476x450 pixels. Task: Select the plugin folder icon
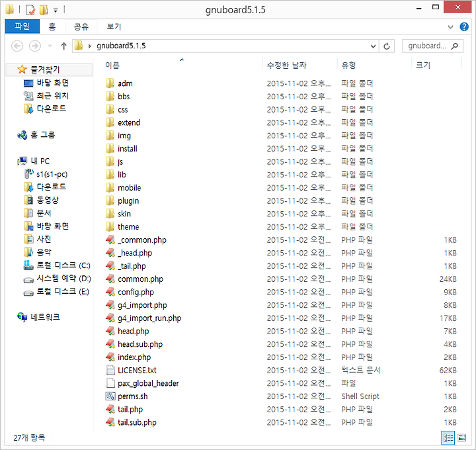tap(110, 201)
